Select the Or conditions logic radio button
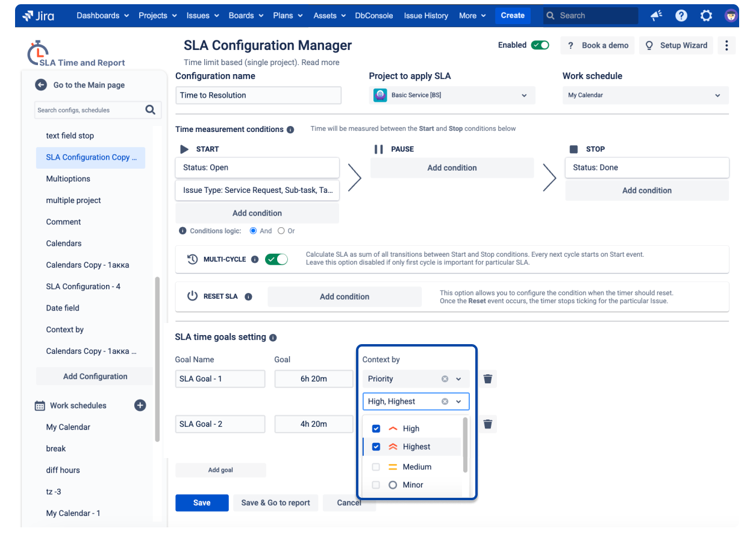This screenshot has height=543, width=756. point(281,231)
